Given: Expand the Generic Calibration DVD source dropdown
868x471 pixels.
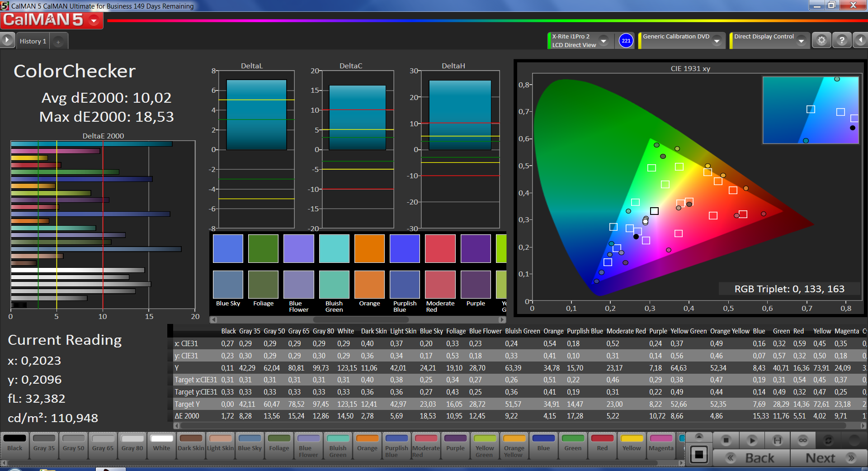Looking at the screenshot, I should pyautogui.click(x=717, y=41).
